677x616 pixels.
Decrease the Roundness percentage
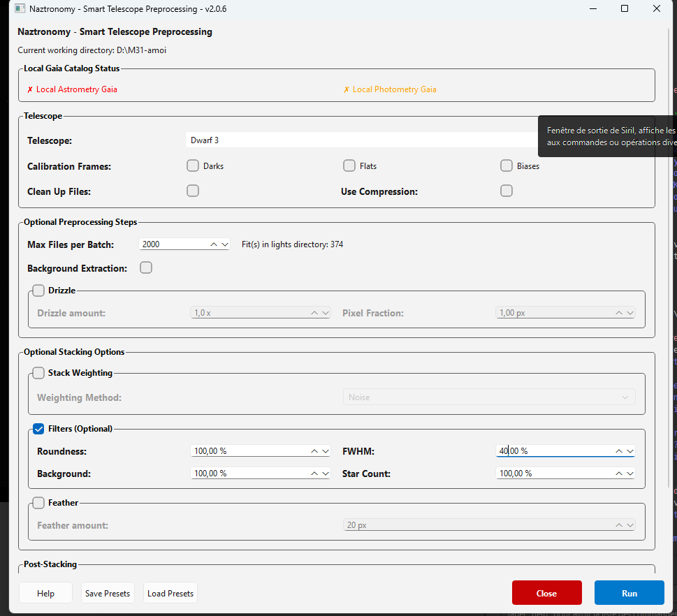[x=326, y=451]
